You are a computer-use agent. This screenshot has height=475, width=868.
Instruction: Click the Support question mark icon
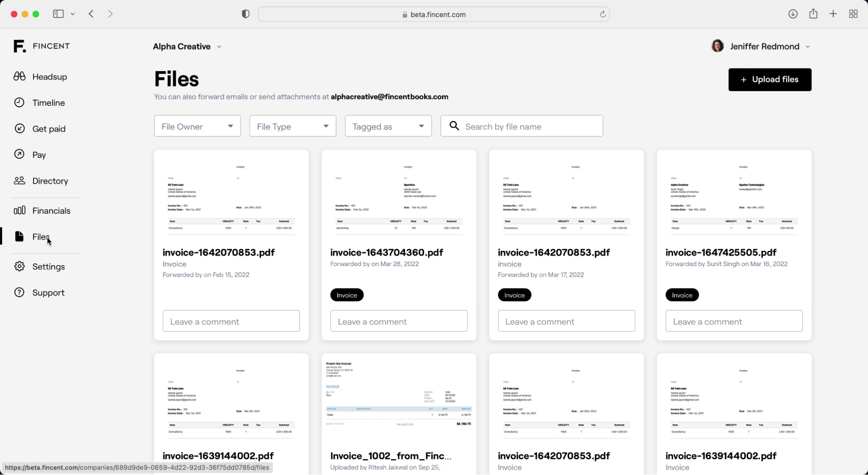[20, 293]
